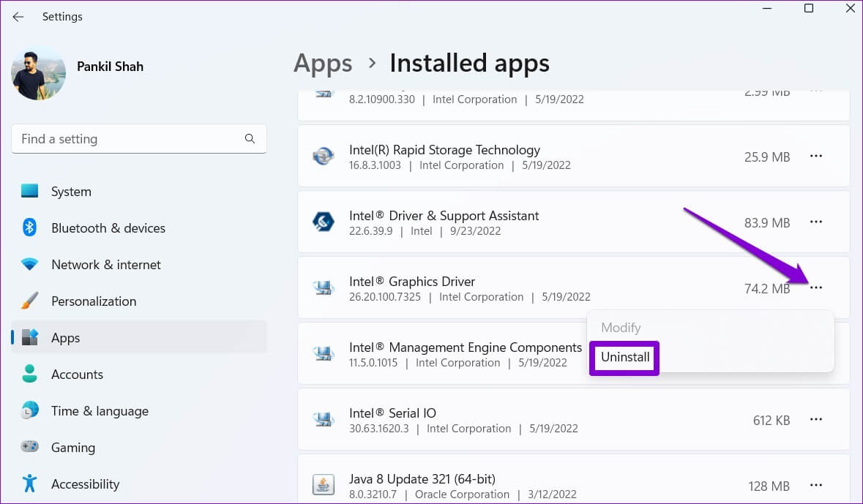Click Intel Management Engine Components icon
This screenshot has height=504, width=863.
click(x=323, y=353)
